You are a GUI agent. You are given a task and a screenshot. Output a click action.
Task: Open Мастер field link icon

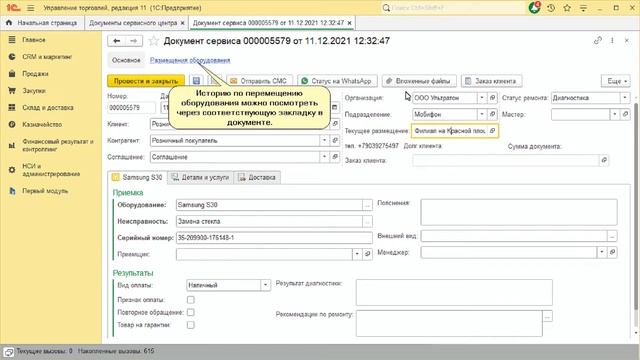pyautogui.click(x=625, y=114)
